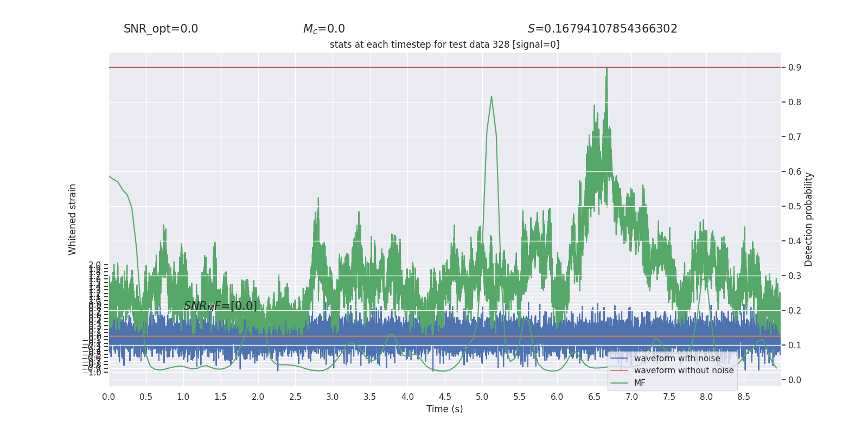The height and width of the screenshot is (434, 868).
Task: Click the 8.5 tick on time axis
Action: [x=744, y=397]
